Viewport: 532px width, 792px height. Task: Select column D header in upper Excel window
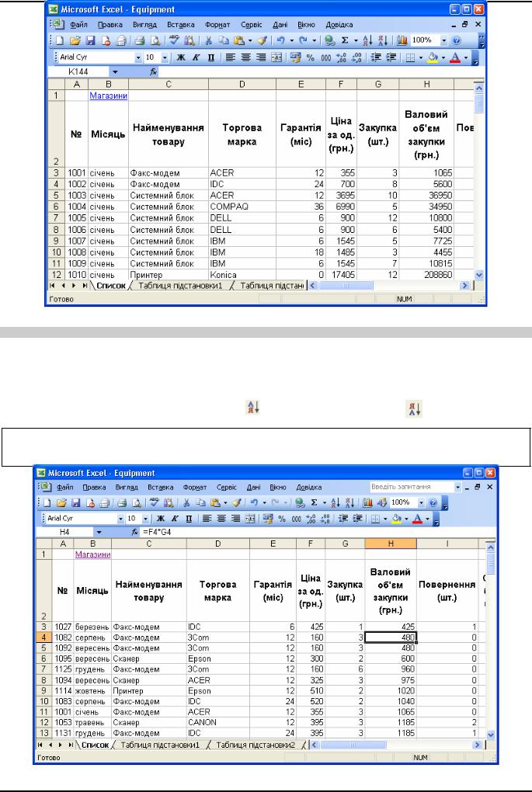click(x=242, y=85)
